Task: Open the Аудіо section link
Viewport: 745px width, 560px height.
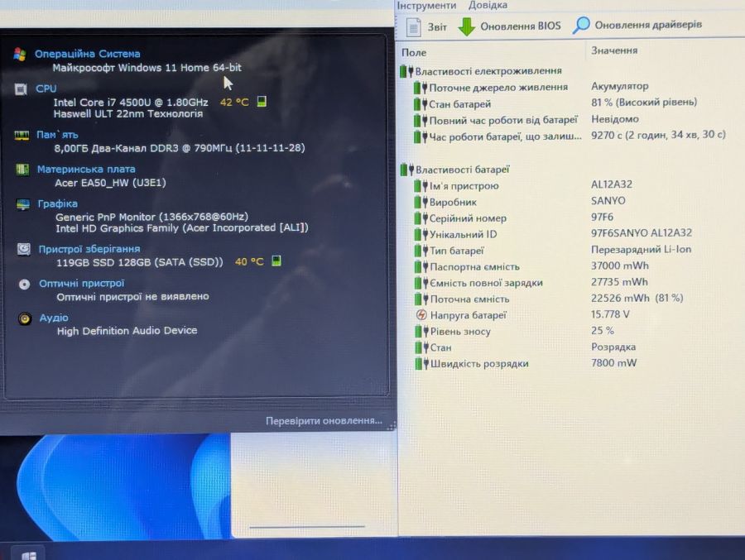Action: click(x=54, y=318)
